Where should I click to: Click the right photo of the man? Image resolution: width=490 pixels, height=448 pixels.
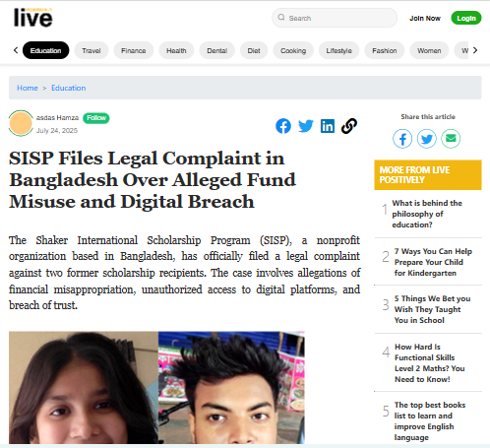pyautogui.click(x=231, y=388)
